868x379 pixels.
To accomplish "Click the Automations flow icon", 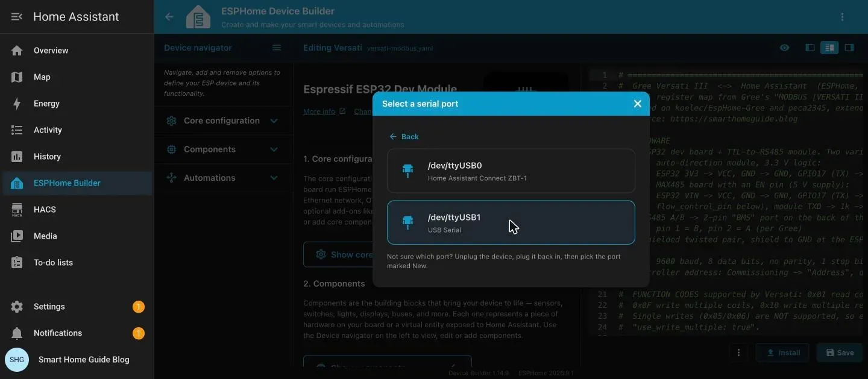I will click(172, 178).
